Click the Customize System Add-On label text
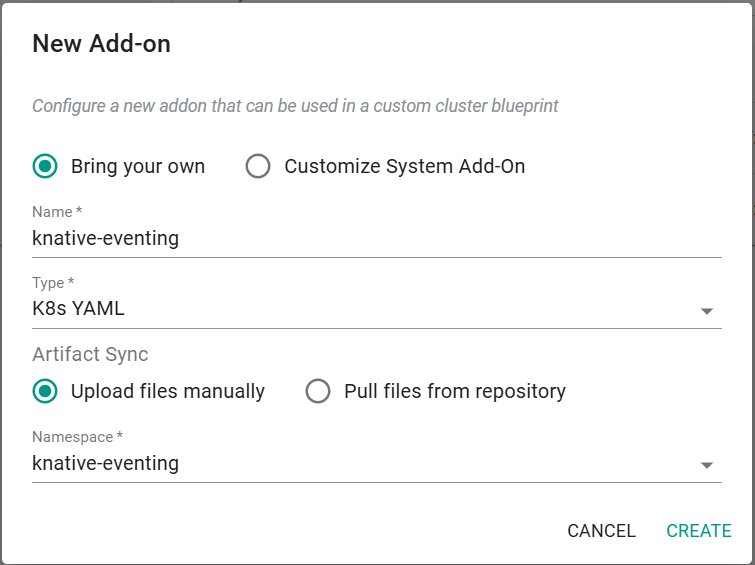Image resolution: width=755 pixels, height=565 pixels. point(404,166)
